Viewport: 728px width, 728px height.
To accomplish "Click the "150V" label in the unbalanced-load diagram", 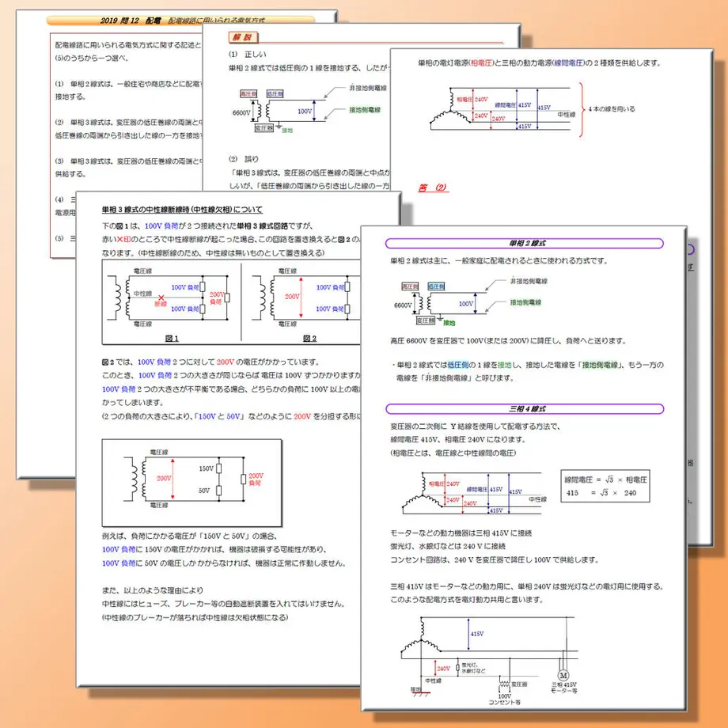I will pyautogui.click(x=207, y=468).
